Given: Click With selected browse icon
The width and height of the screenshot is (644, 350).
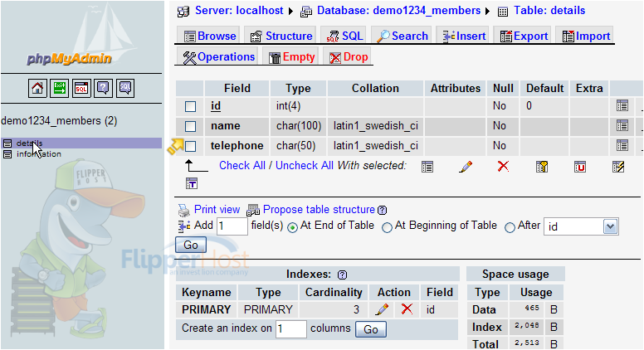Looking at the screenshot, I should click(427, 167).
